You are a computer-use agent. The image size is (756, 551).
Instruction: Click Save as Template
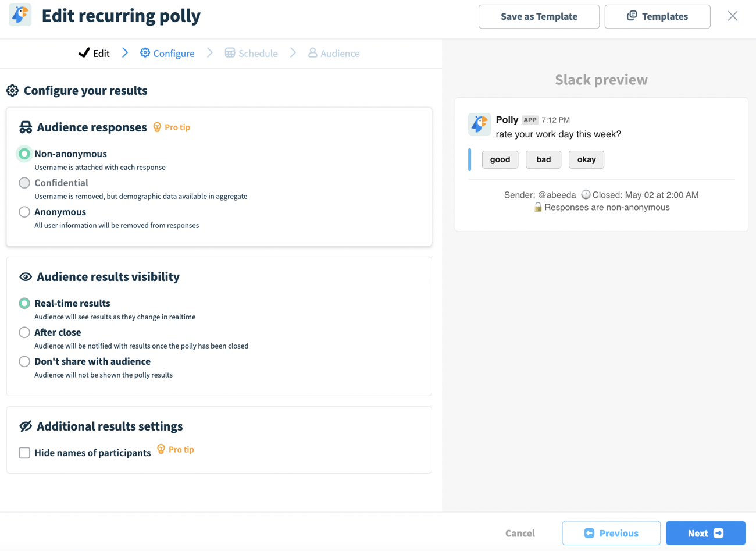point(539,16)
